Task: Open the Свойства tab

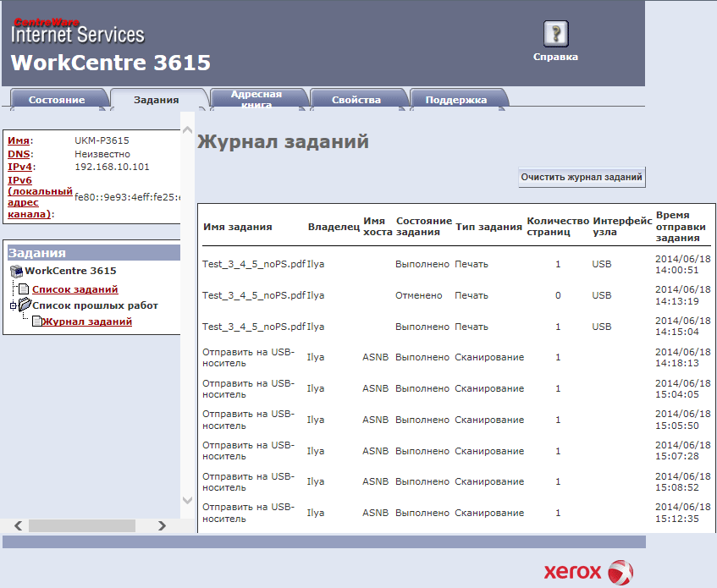Action: [356, 100]
